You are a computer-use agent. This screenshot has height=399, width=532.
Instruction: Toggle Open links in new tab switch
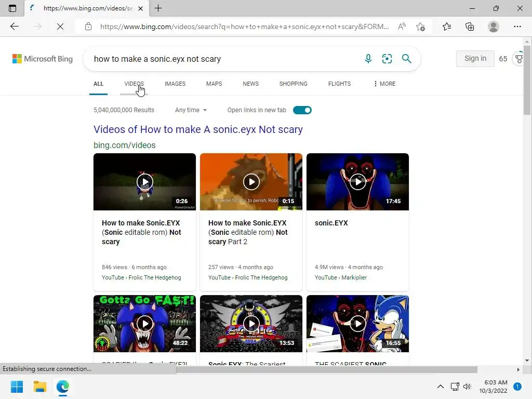coord(302,110)
